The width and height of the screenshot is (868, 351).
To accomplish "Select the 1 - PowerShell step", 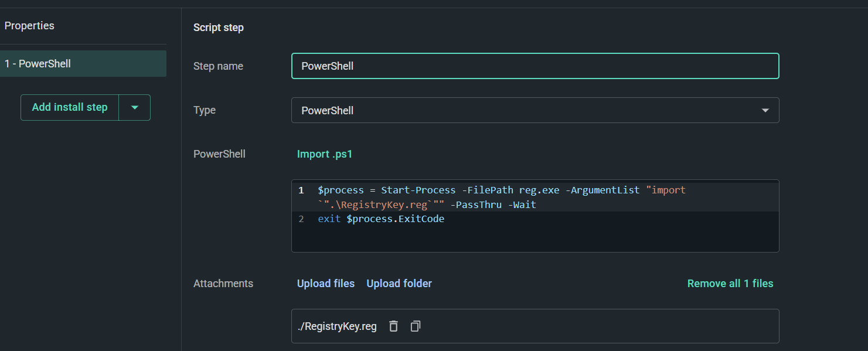I will pos(83,63).
